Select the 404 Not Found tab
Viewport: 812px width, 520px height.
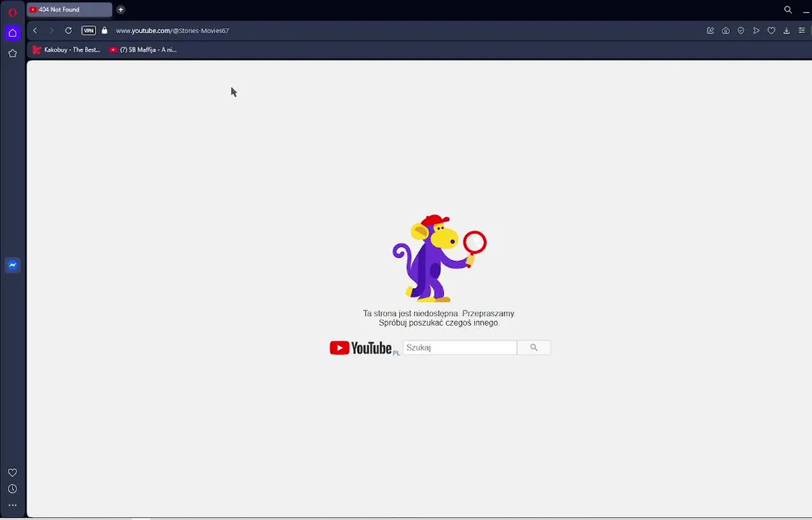click(x=69, y=9)
